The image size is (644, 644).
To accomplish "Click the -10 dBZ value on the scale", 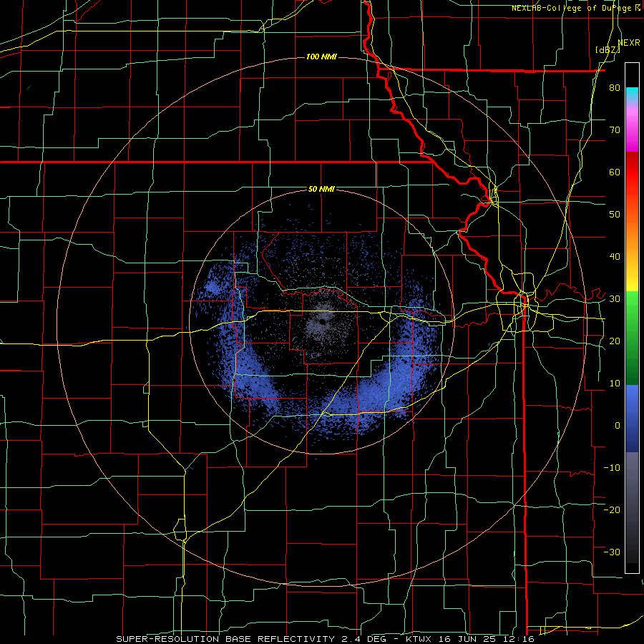I will click(x=612, y=468).
